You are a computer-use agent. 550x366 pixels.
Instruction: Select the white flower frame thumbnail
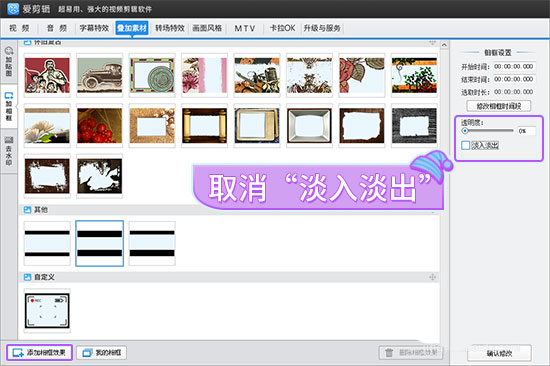point(47,126)
